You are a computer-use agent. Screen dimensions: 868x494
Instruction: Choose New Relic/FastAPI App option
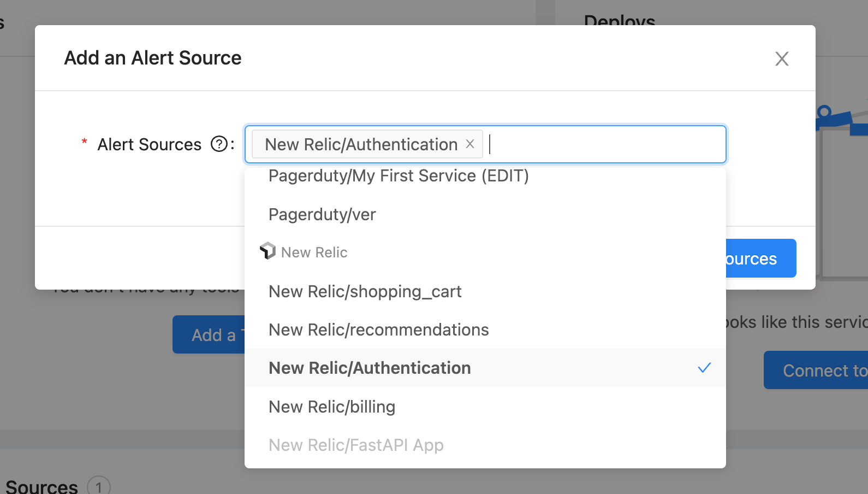(x=356, y=445)
